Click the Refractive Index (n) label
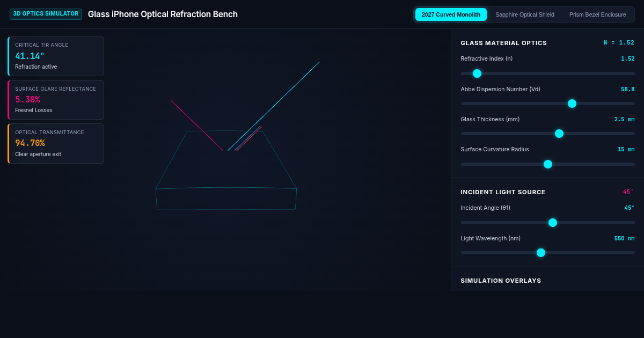 [x=486, y=59]
